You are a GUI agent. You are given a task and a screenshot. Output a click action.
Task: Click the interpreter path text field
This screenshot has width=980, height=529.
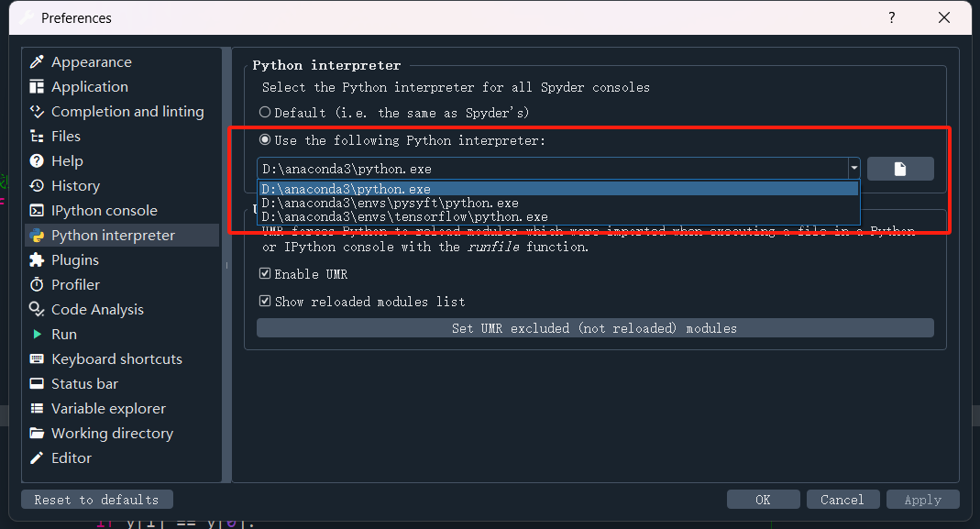click(x=550, y=169)
